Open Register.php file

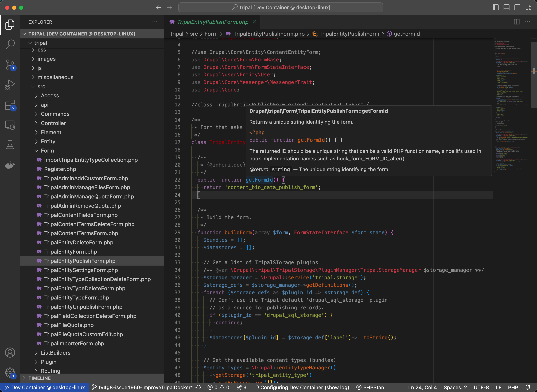92,169
